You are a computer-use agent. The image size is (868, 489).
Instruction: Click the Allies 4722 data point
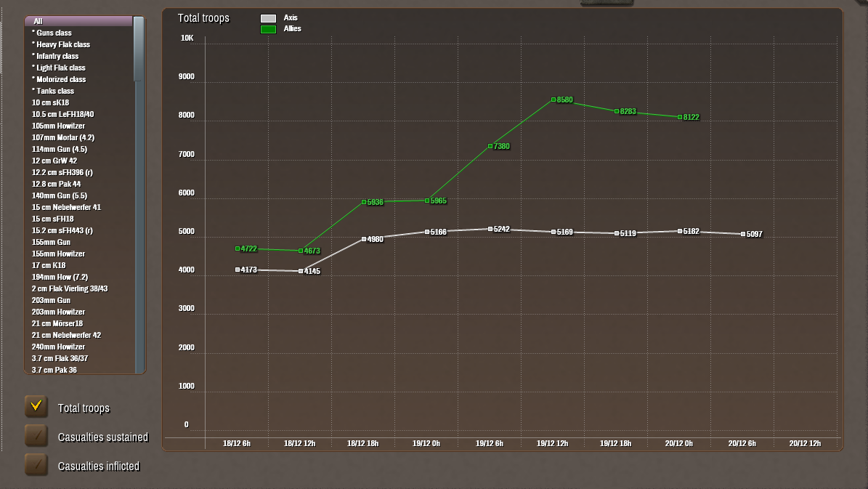238,248
